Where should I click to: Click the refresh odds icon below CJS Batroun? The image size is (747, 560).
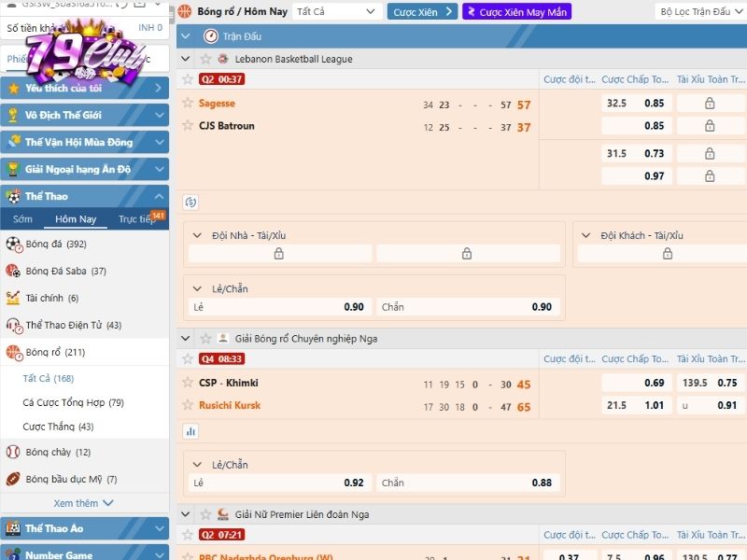pyautogui.click(x=192, y=203)
